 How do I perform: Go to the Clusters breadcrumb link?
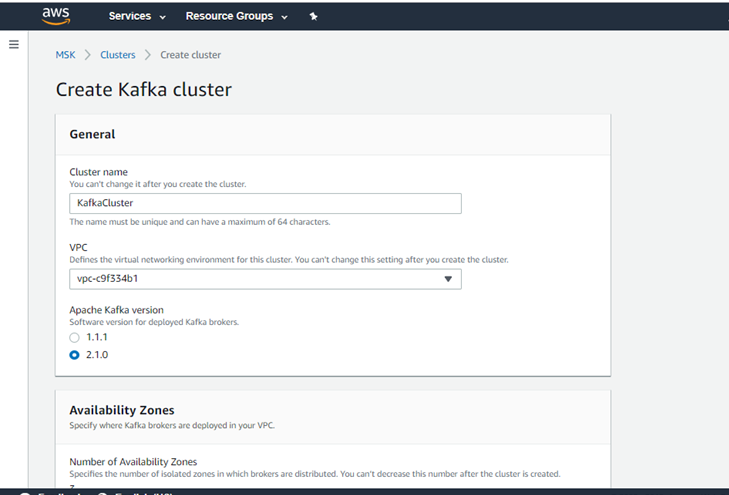pos(118,55)
